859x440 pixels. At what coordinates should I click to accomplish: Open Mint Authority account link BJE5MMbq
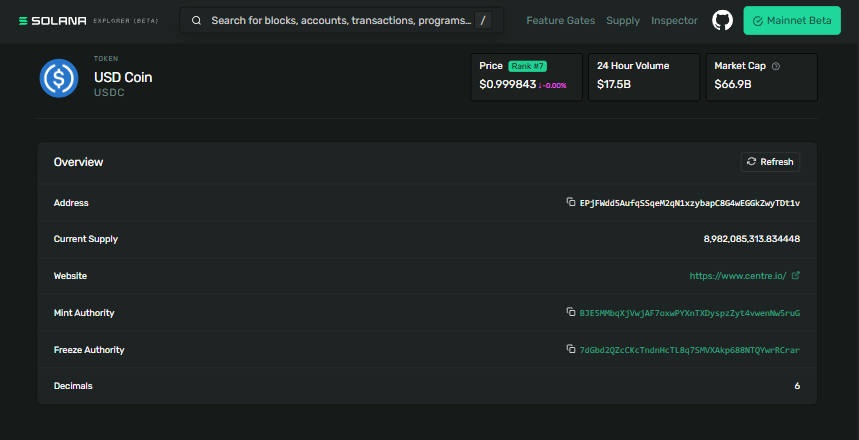pyautogui.click(x=690, y=313)
